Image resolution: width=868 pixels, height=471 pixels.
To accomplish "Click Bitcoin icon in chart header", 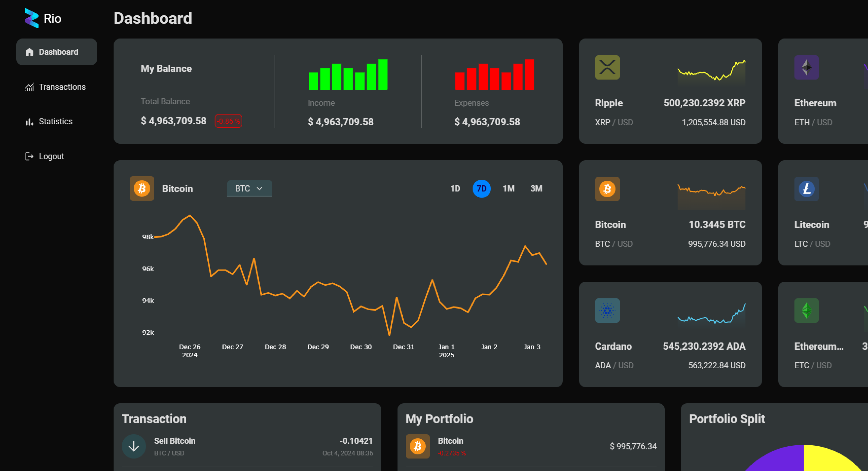I will [x=142, y=189].
